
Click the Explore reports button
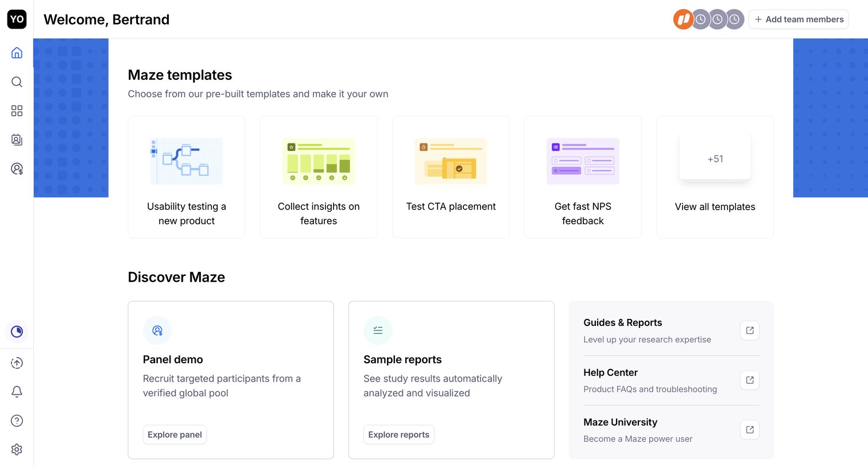[x=398, y=435]
